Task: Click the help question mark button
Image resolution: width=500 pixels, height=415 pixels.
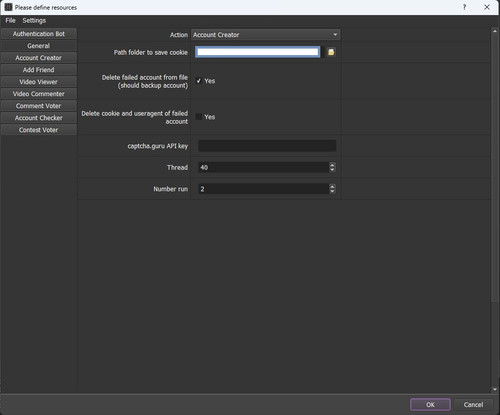Action: point(464,7)
